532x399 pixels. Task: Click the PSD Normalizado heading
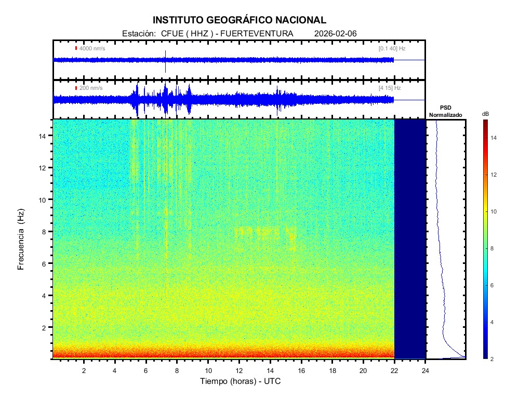445,111
